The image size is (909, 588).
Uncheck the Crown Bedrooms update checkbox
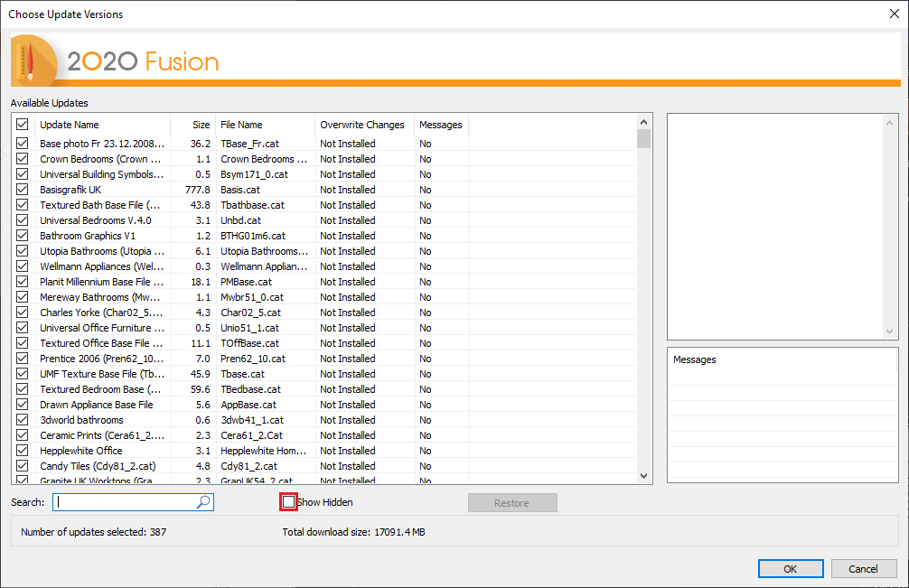coord(22,159)
